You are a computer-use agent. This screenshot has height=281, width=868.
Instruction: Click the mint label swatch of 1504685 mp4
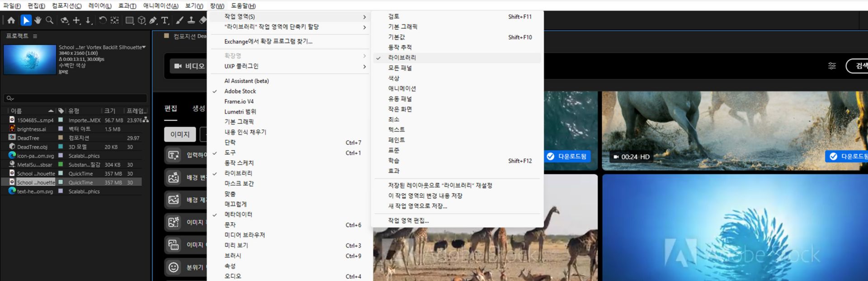click(x=60, y=120)
